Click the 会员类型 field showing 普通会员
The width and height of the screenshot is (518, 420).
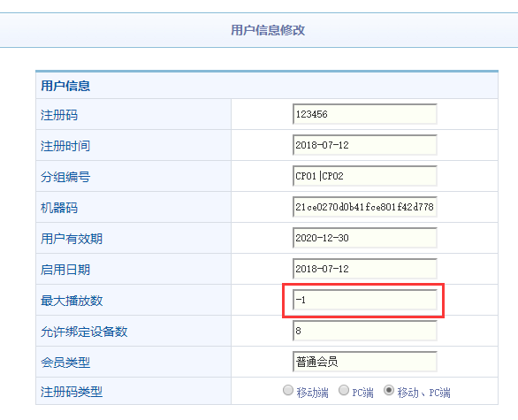pos(365,362)
